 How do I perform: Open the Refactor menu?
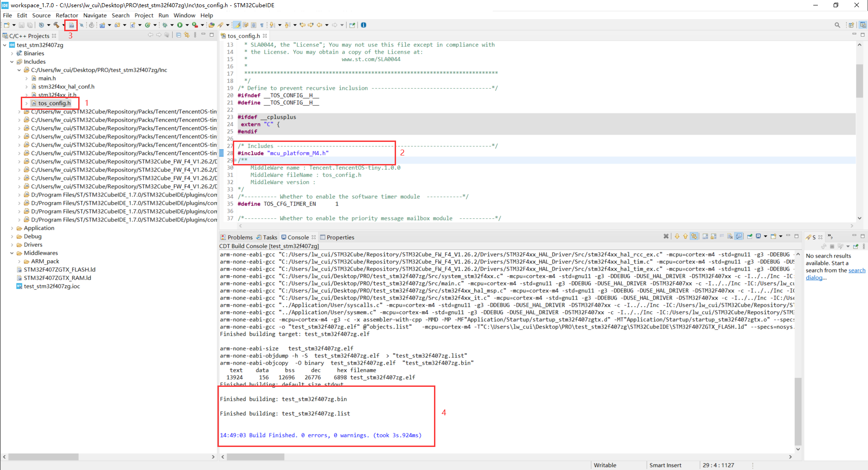67,15
